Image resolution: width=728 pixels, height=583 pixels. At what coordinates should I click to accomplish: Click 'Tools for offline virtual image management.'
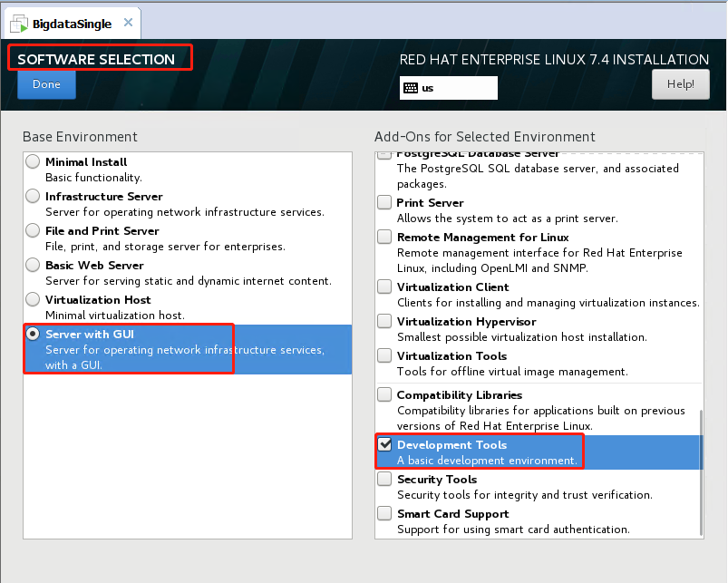[x=512, y=372]
